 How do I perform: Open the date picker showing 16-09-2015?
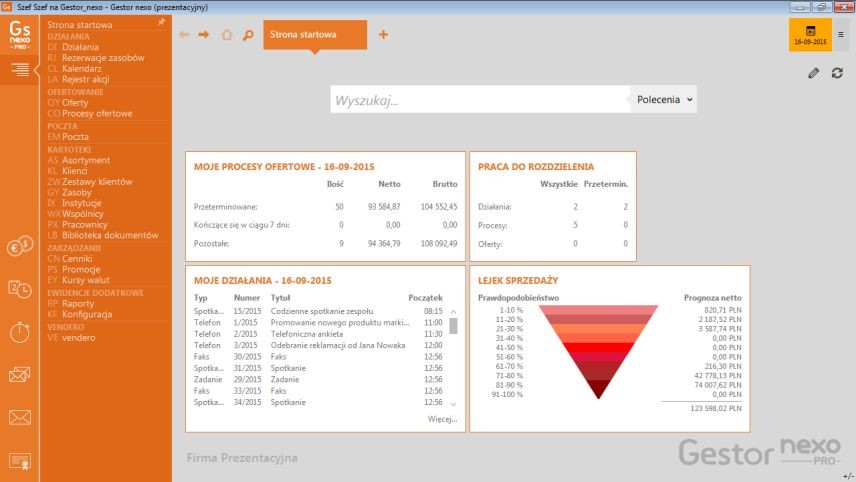click(810, 35)
